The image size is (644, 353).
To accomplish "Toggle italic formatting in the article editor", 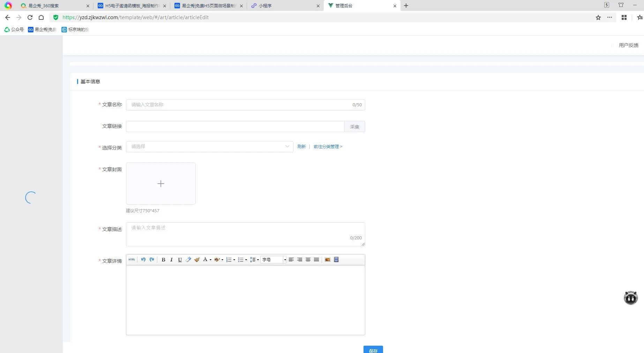I will (x=171, y=260).
